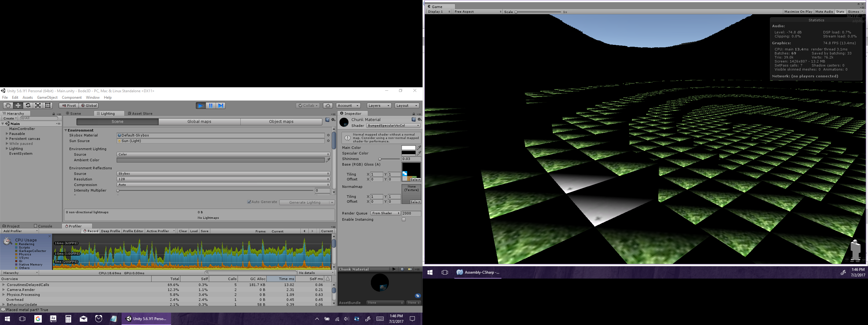
Task: Open the Shader dropdown for Chunk Material
Action: coord(393,126)
